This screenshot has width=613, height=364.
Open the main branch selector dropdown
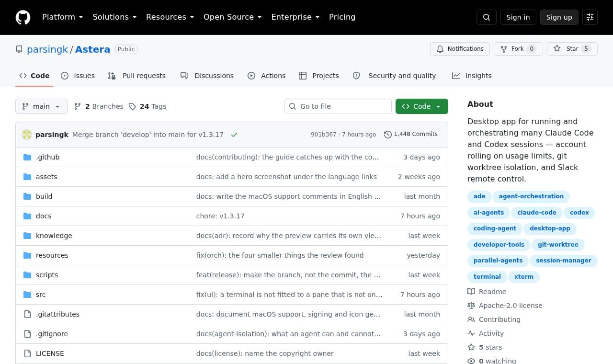41,106
